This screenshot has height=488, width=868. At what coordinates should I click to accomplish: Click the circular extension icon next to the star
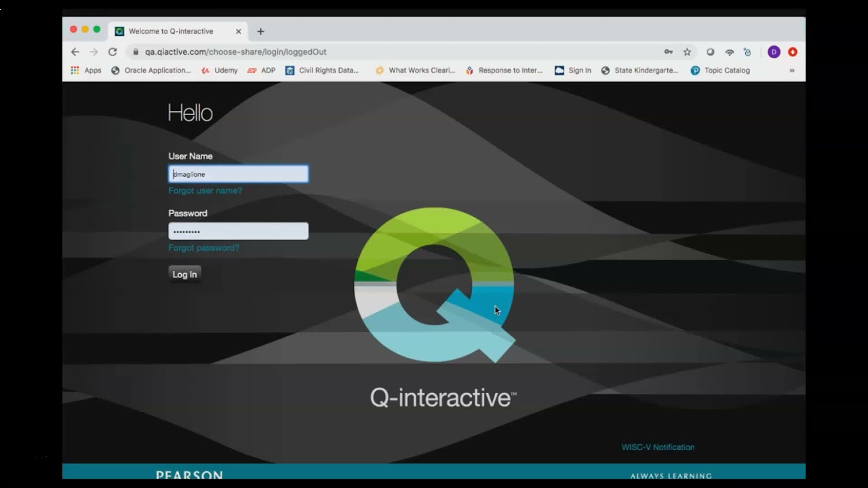tap(710, 52)
